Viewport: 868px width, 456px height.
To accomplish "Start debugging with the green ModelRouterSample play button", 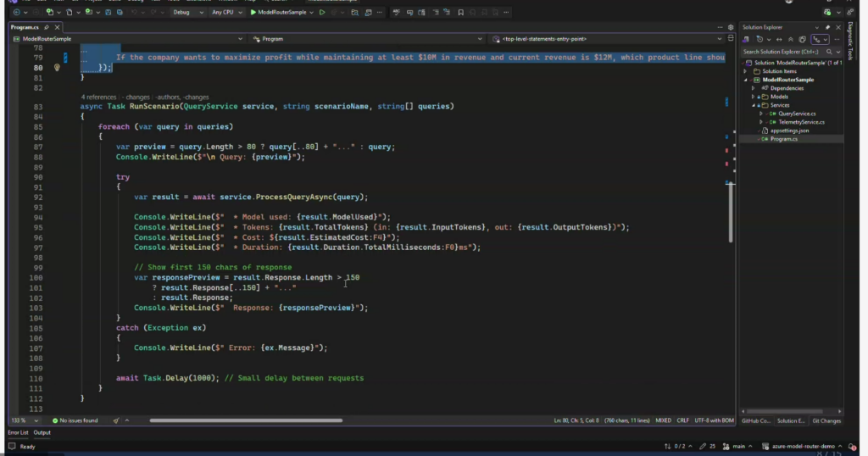I will (x=253, y=13).
